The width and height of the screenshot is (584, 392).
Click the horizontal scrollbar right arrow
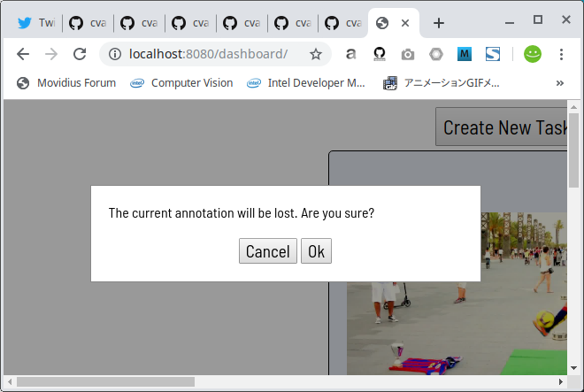click(561, 381)
